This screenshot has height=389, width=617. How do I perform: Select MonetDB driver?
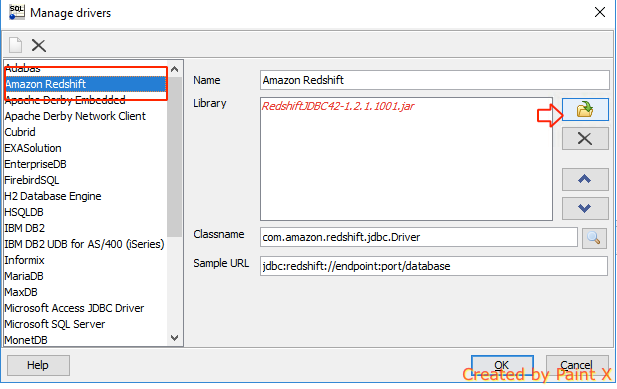(x=85, y=340)
